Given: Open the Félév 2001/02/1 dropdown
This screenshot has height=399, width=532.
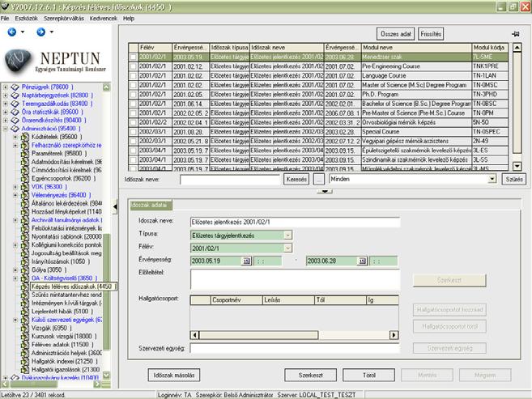Looking at the screenshot, I should [287, 248].
